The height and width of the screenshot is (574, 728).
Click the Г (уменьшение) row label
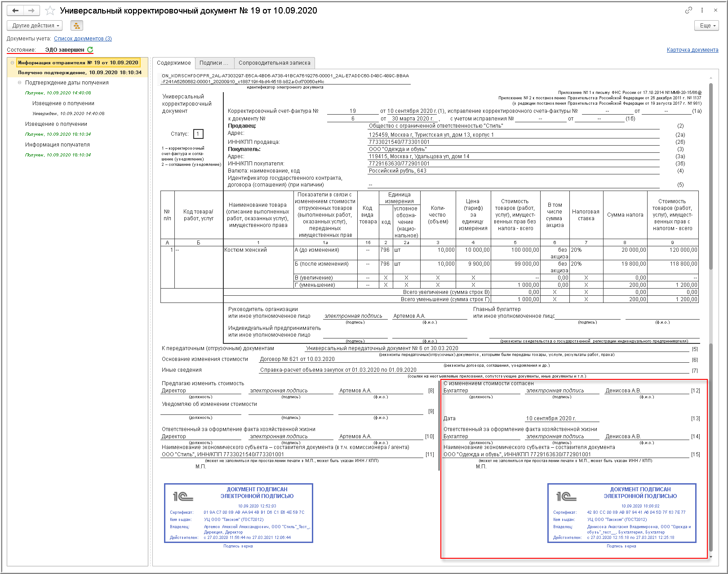tap(315, 285)
